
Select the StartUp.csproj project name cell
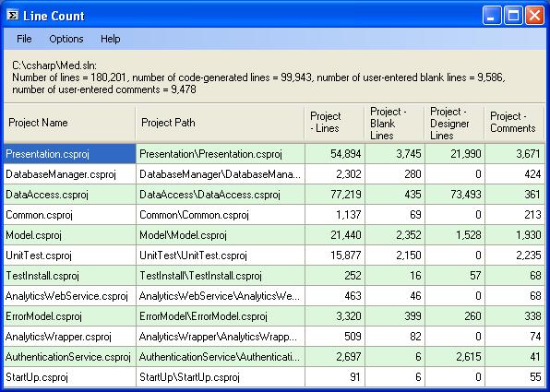tap(70, 377)
